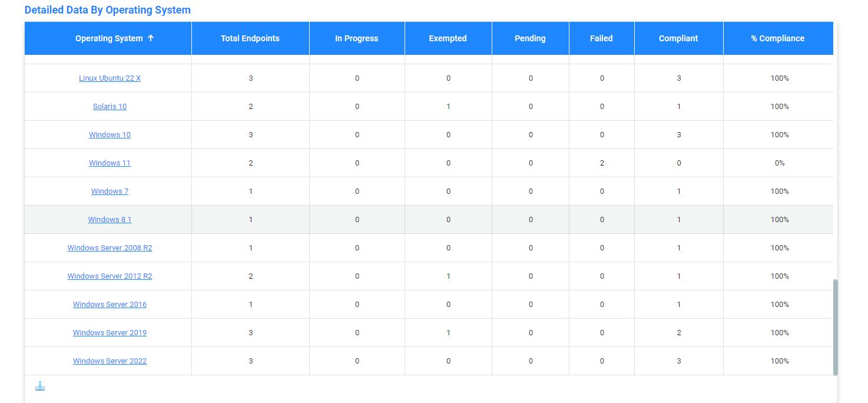Sort table by % Compliance column
The height and width of the screenshot is (403, 868).
click(x=778, y=38)
